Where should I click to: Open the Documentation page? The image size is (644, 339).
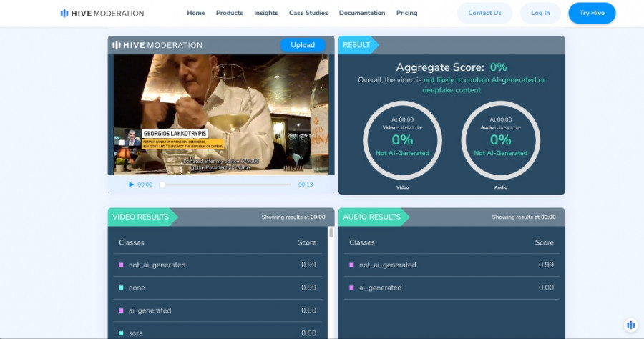tap(361, 13)
